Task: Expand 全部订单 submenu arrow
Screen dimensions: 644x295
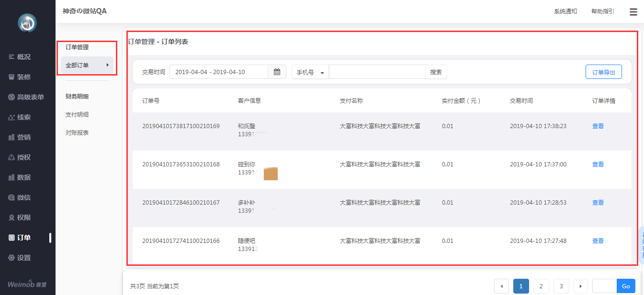Action: point(108,65)
